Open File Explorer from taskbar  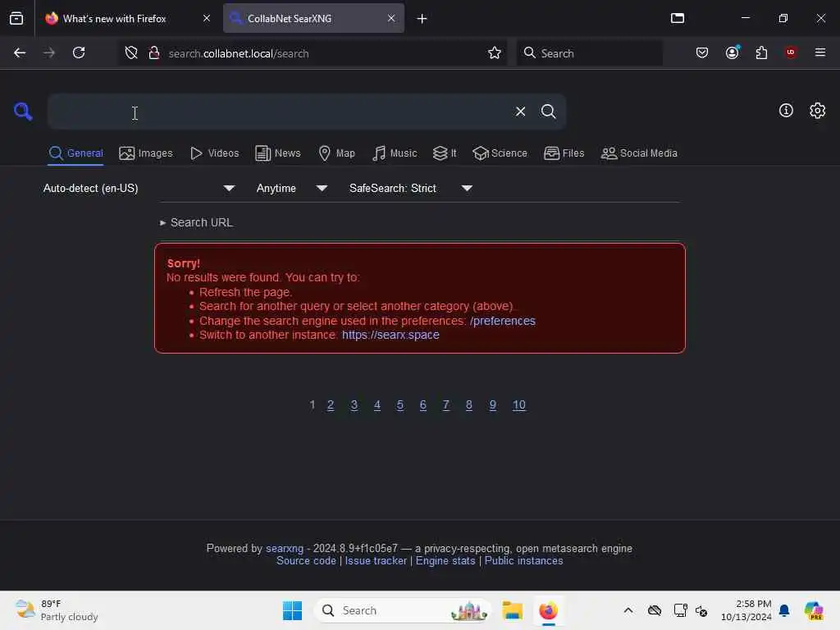tap(512, 610)
